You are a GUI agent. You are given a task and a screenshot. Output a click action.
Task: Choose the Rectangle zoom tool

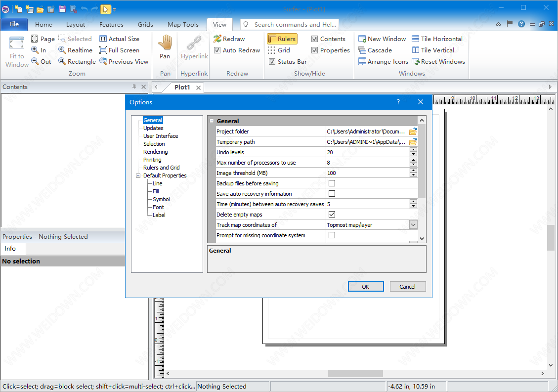coord(77,62)
